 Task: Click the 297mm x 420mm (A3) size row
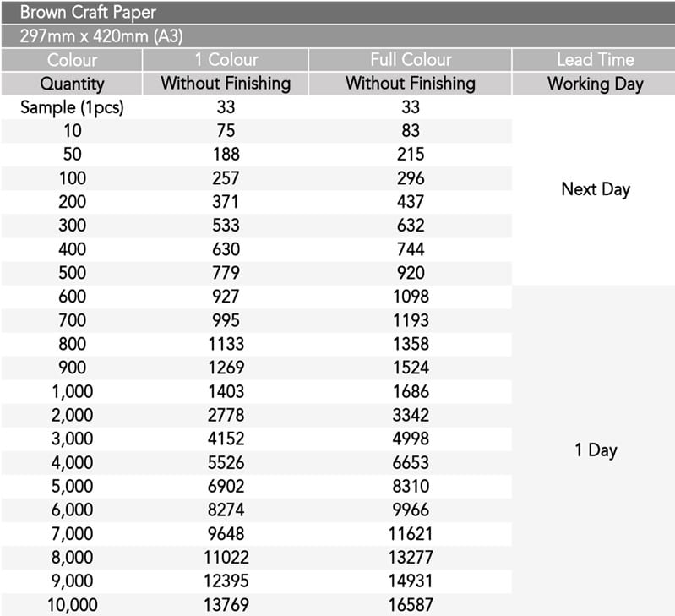click(101, 36)
